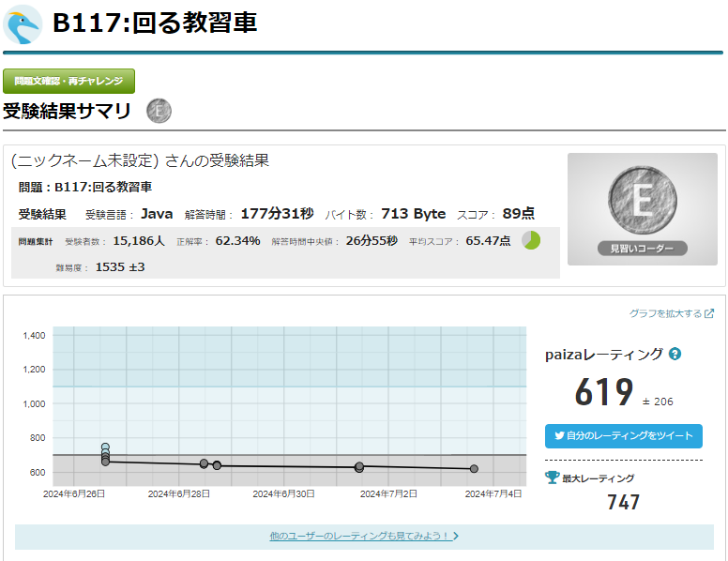728x561 pixels.
Task: Open the 他のユーザーのレーティングも見てみよう link
Action: 364,537
